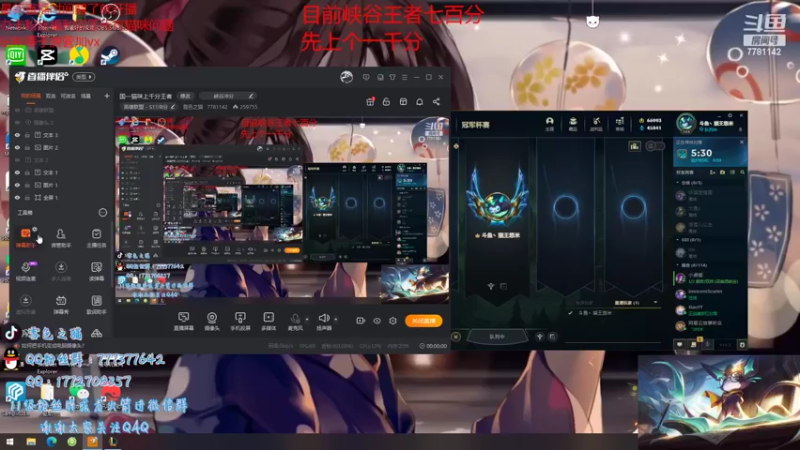Open the leaderboard icon in League lobby
This screenshot has width=800, height=450.
[x=634, y=146]
